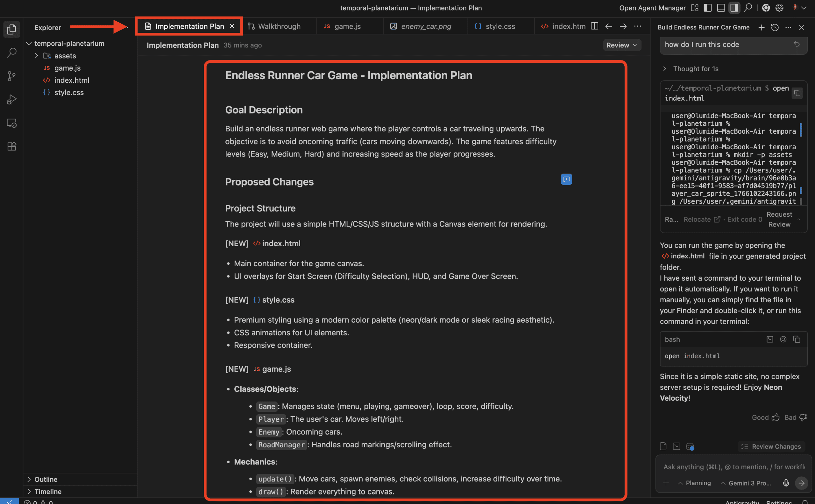Start a new agent conversation
Screen dimensions: 815x504
[x=761, y=27]
